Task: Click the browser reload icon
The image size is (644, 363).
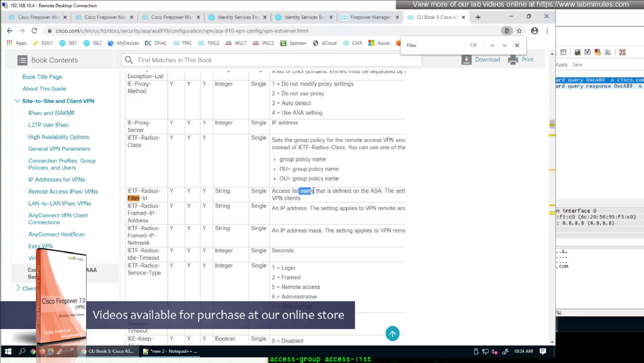Action: click(34, 31)
